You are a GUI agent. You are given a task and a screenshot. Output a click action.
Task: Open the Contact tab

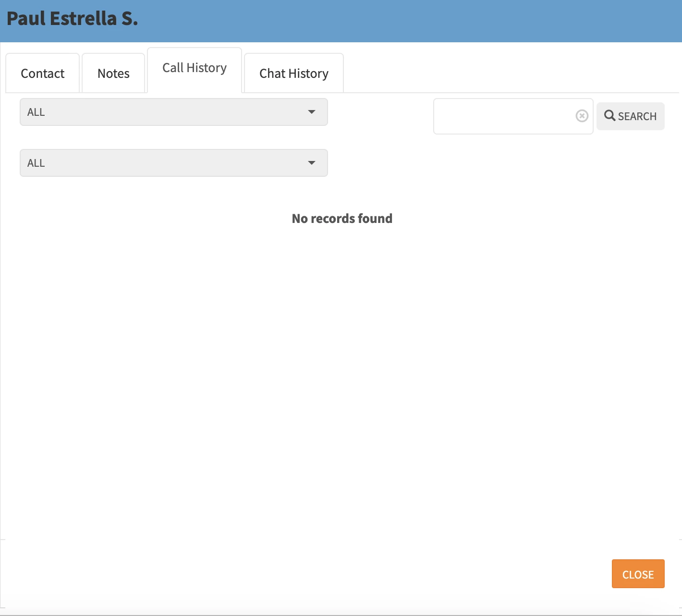click(x=42, y=74)
